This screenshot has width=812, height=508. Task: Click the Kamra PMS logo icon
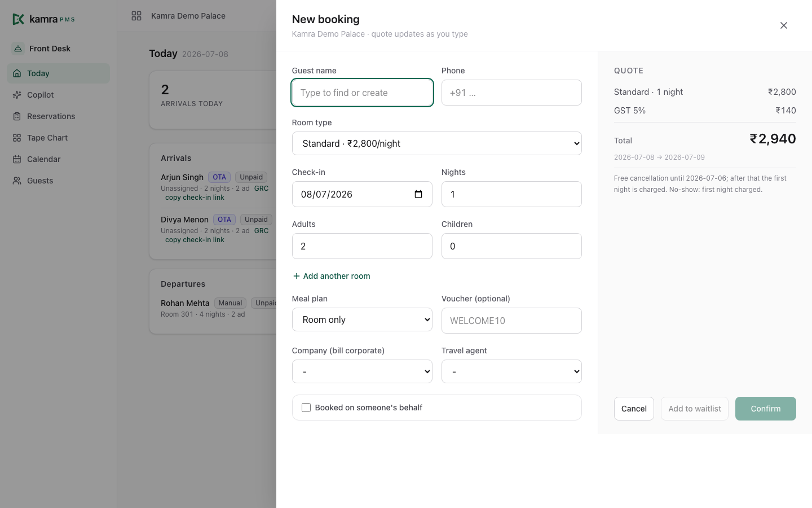pos(18,19)
